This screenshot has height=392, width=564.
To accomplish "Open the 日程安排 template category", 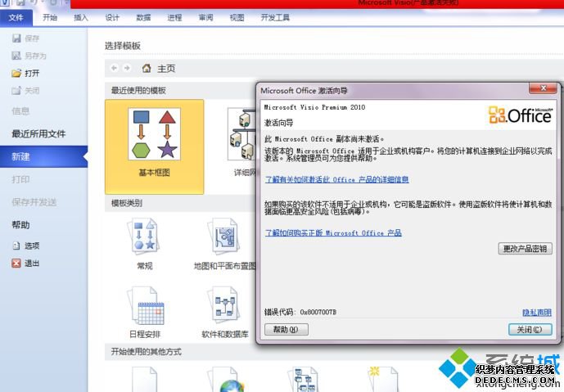I will pyautogui.click(x=145, y=312).
